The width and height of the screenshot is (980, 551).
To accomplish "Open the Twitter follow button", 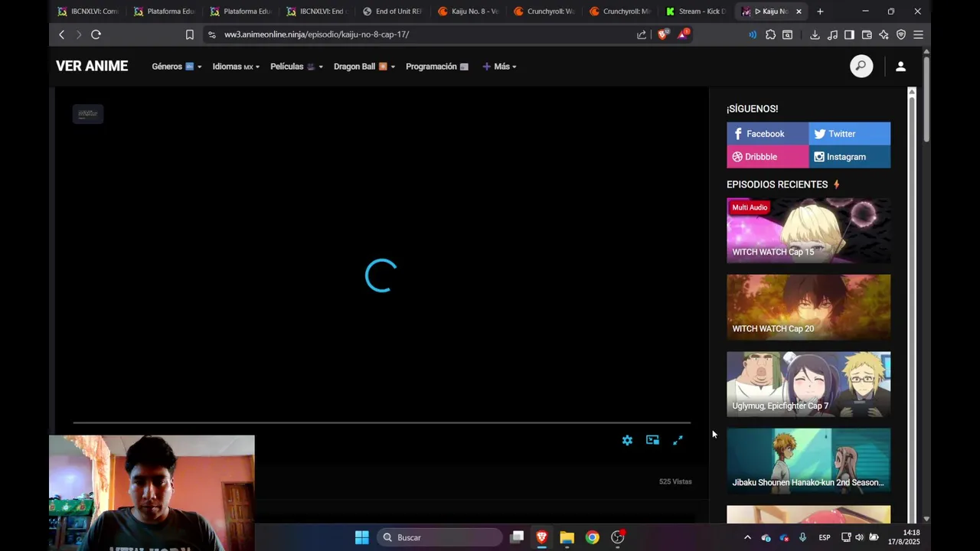I will [849, 134].
